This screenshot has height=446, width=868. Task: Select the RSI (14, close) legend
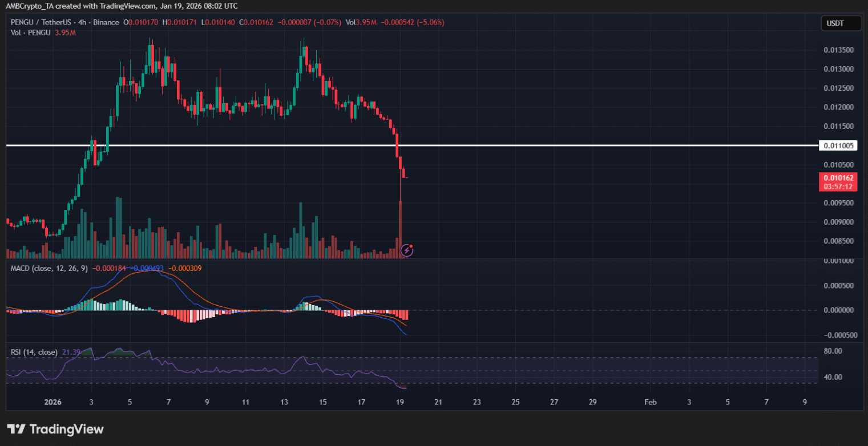tap(34, 352)
